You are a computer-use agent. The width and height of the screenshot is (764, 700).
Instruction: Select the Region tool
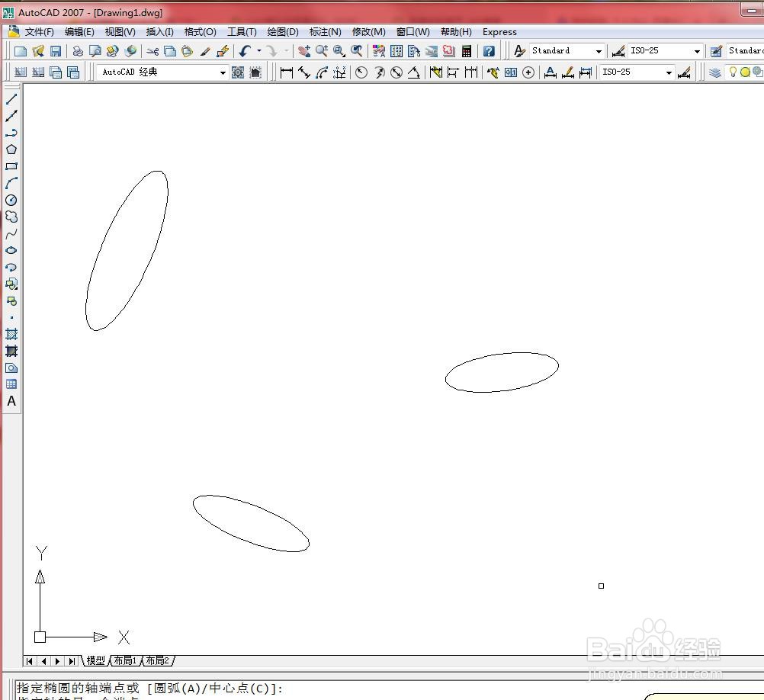[11, 368]
